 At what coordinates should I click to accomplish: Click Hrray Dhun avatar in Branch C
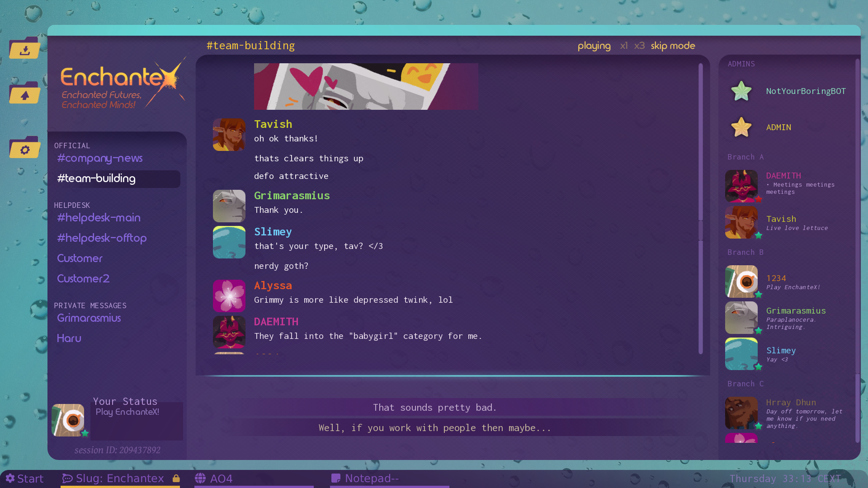tap(741, 413)
